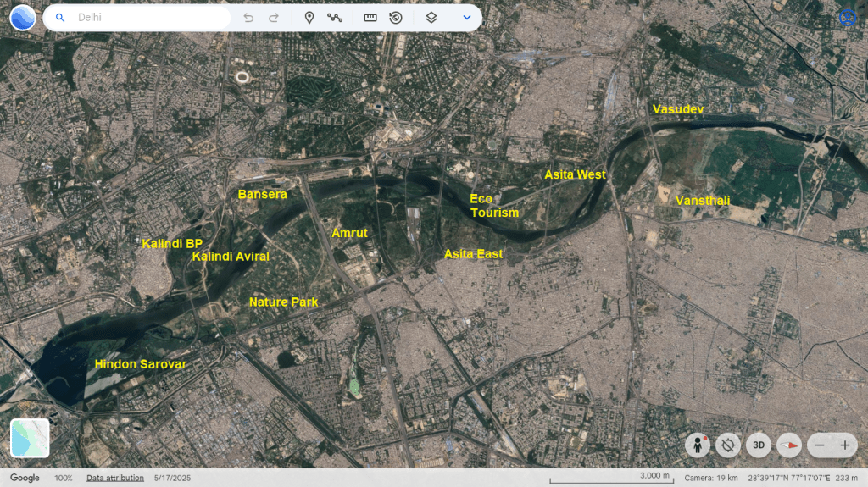Activate the Street View pegman

pos(698,445)
